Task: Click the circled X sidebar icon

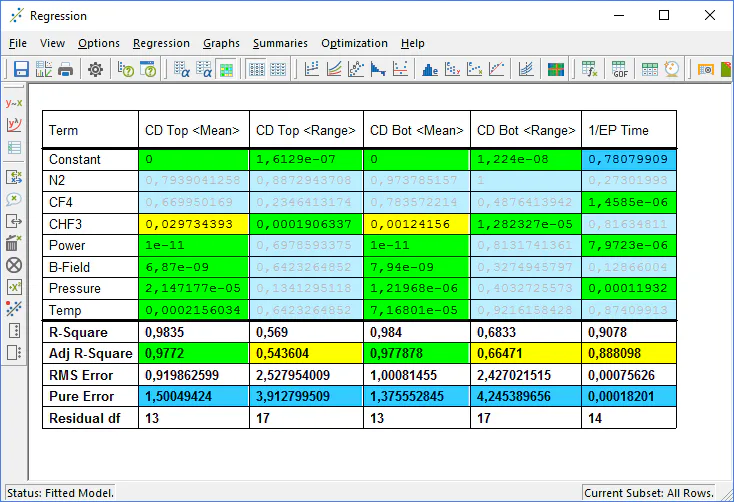Action: tap(14, 266)
